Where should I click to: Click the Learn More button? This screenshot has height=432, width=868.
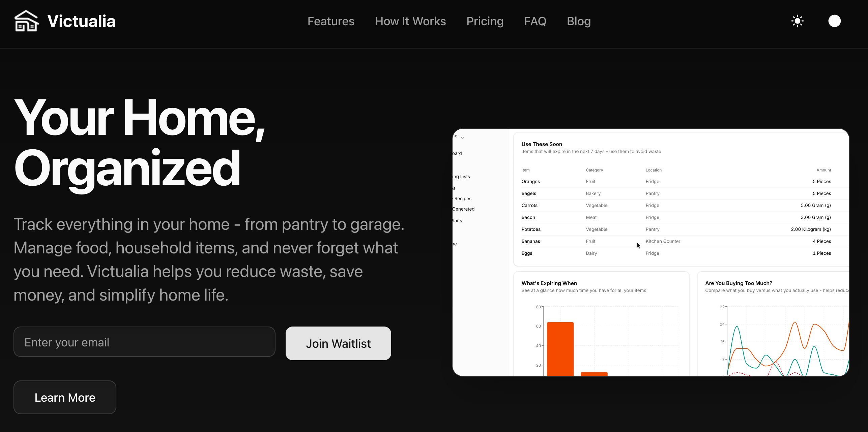[65, 397]
